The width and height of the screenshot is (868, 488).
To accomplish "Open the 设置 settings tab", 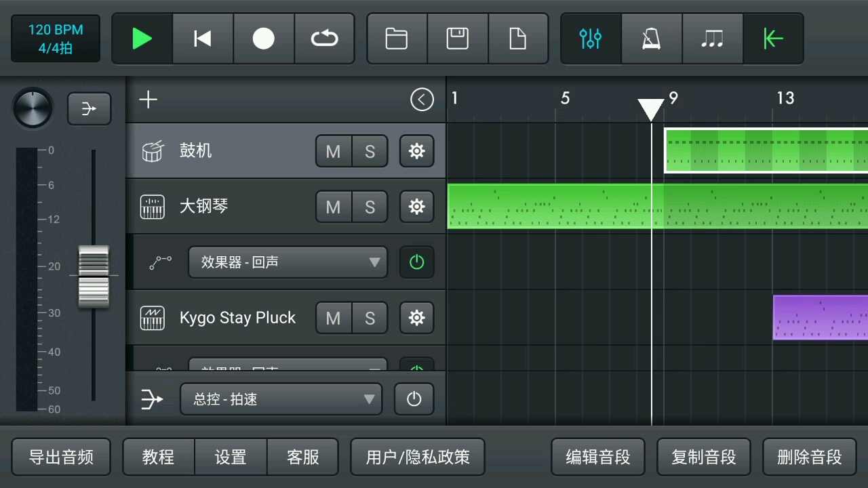I will click(x=231, y=457).
